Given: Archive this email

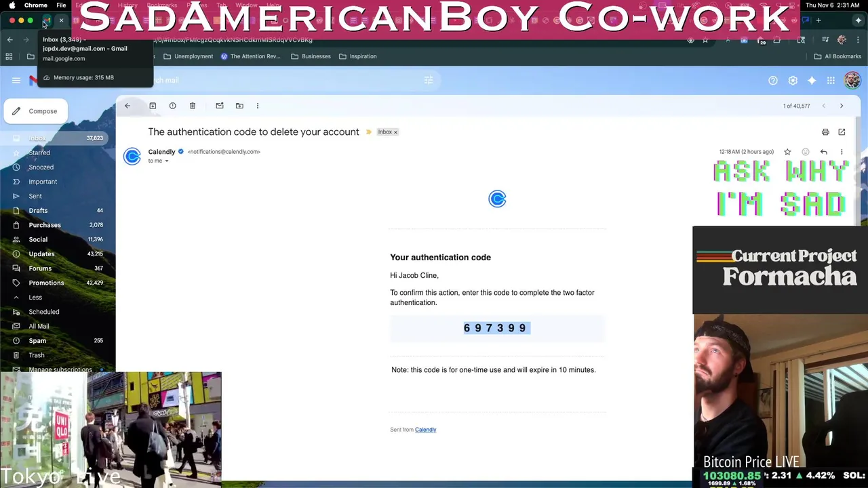Looking at the screenshot, I should (x=153, y=106).
